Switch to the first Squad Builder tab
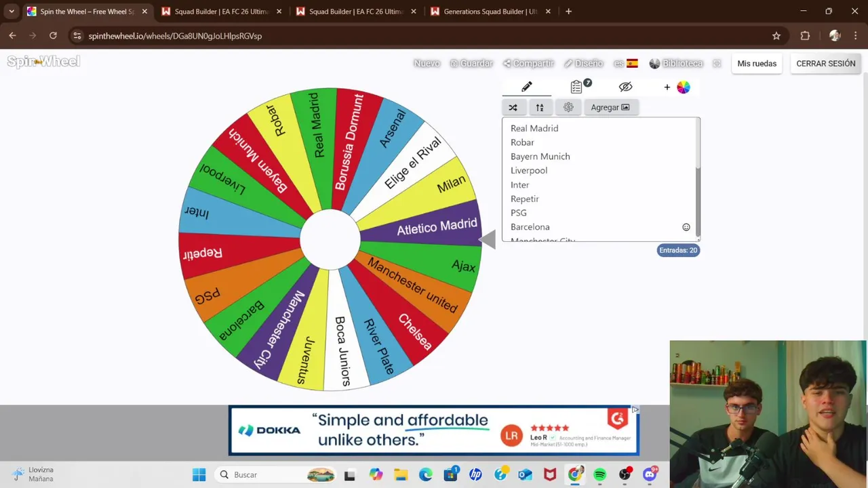This screenshot has width=868, height=488. point(221,12)
